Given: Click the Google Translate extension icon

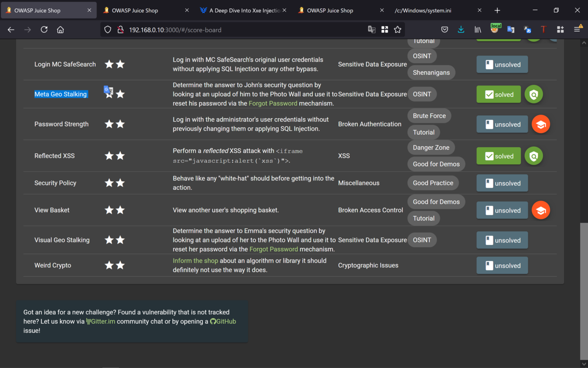Looking at the screenshot, I should [511, 29].
